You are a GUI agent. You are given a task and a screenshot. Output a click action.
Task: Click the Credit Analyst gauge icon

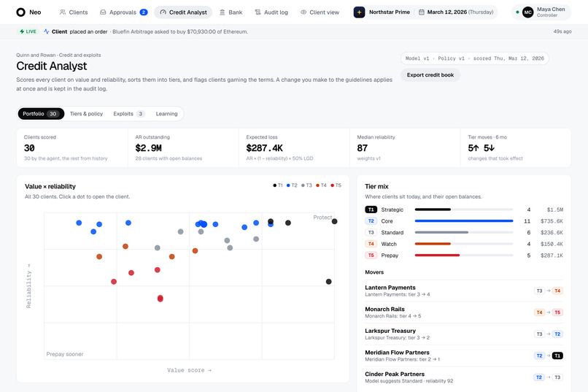(163, 12)
